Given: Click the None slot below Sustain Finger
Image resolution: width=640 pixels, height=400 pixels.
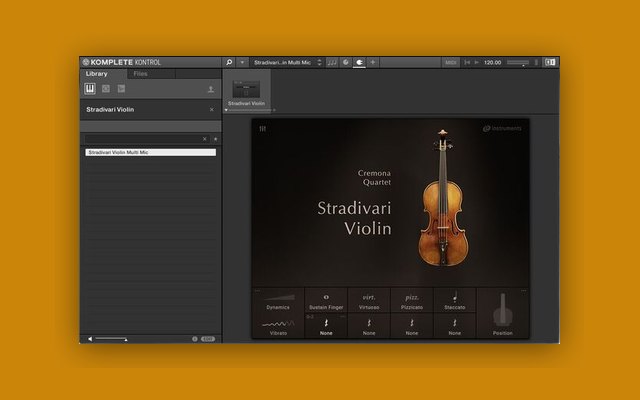Looking at the screenshot, I should tap(326, 326).
